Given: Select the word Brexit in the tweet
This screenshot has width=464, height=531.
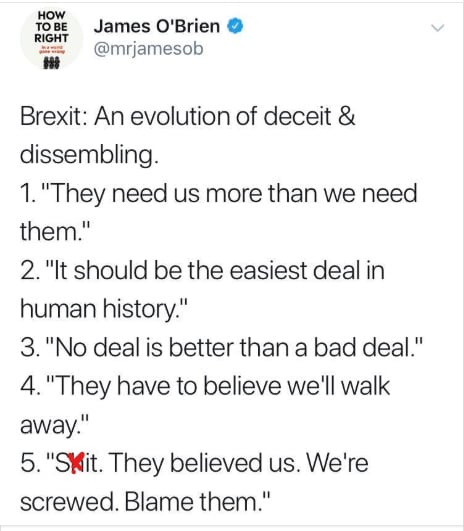Looking at the screenshot, I should (51, 116).
